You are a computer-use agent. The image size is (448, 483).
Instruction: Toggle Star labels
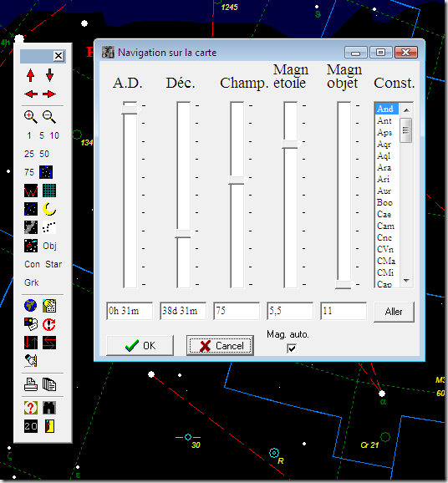pyautogui.click(x=53, y=264)
